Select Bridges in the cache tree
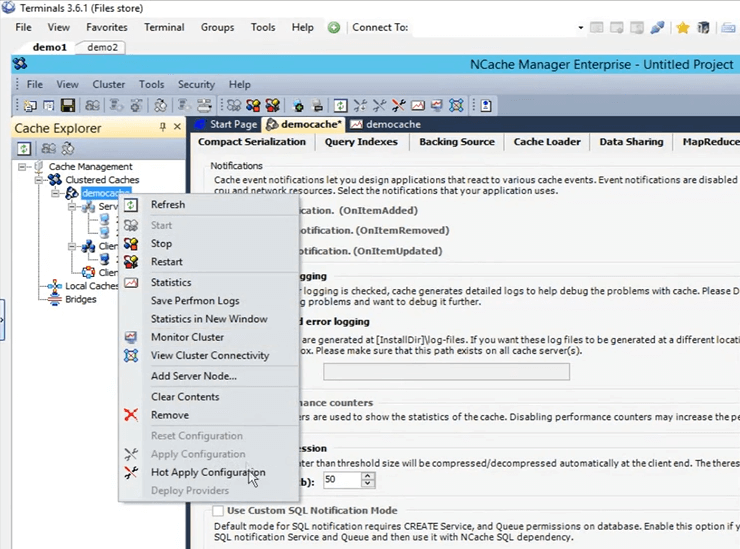This screenshot has width=740, height=549. pos(81,299)
